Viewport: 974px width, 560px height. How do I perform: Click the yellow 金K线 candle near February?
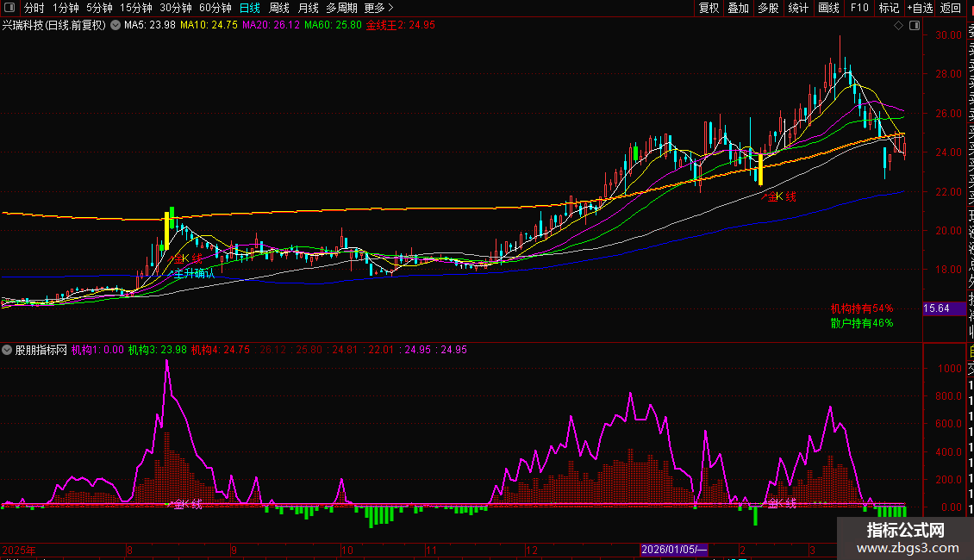[x=760, y=169]
